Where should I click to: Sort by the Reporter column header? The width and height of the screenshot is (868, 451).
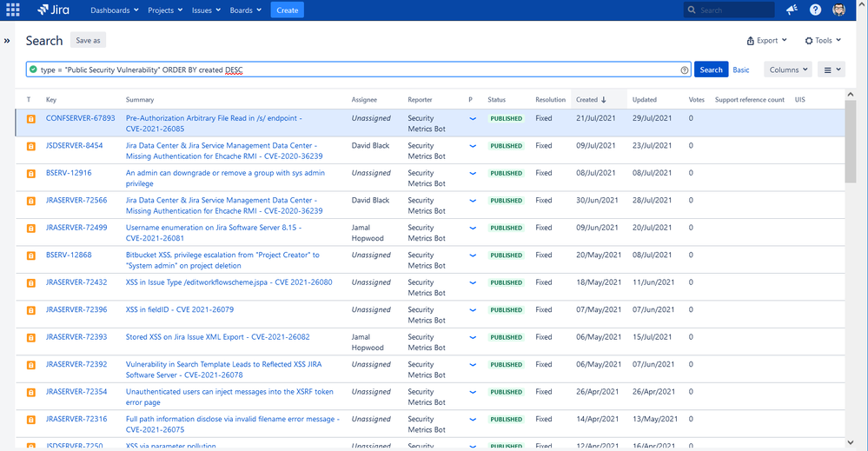click(420, 100)
